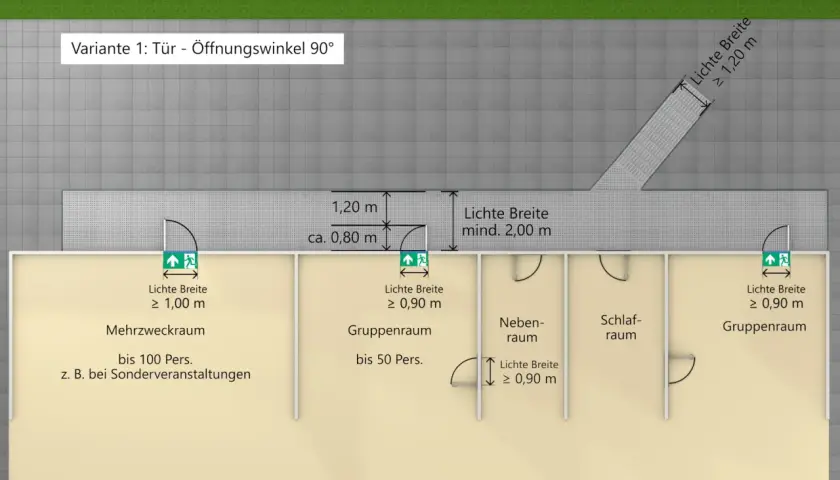Click the '≥ 1,00 m' width label under Mehrzweckraum door

[178, 303]
